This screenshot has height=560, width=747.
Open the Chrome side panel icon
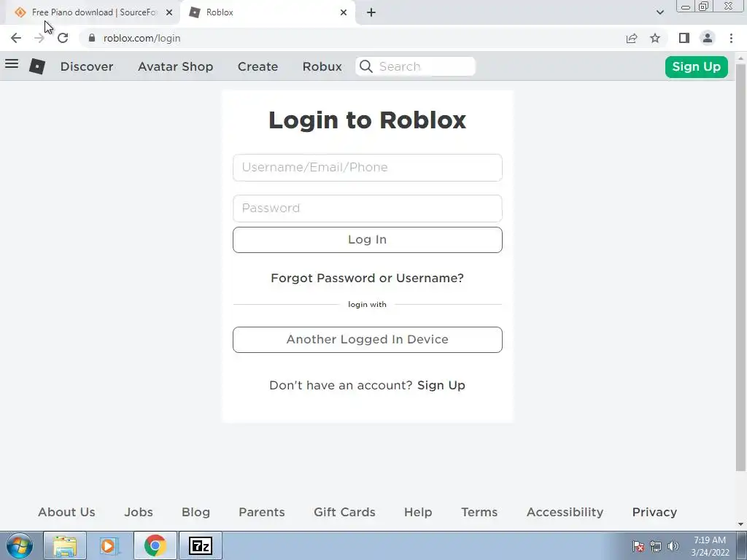(684, 38)
